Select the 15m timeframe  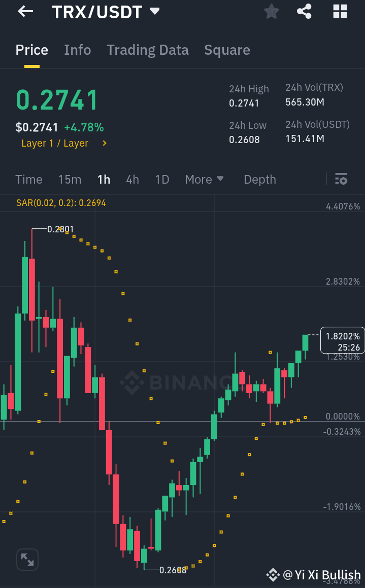(x=70, y=179)
